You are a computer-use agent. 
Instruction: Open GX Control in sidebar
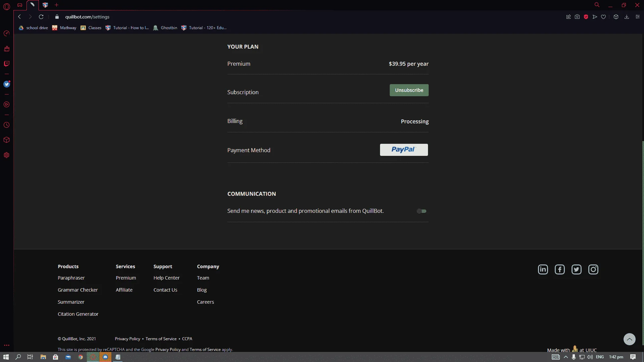(6, 33)
